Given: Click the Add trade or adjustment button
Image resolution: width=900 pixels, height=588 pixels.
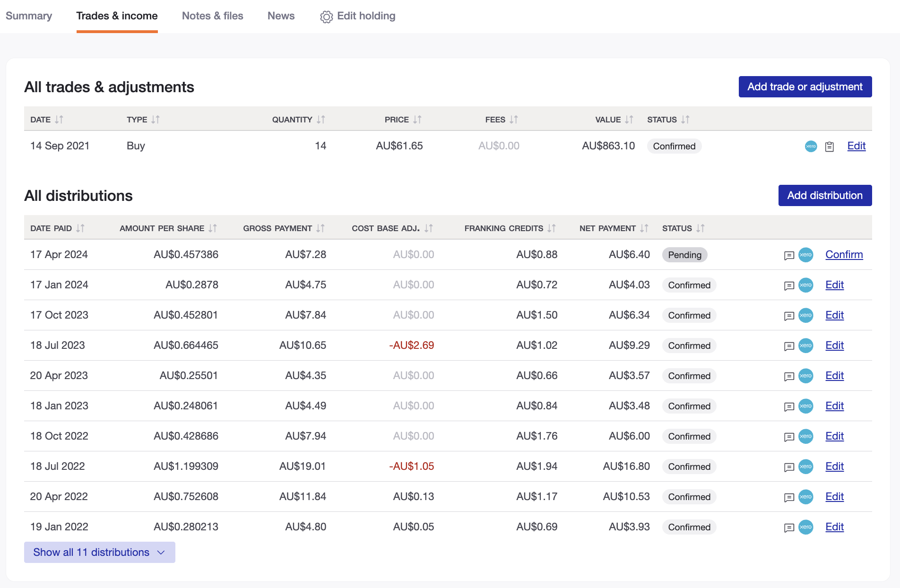Looking at the screenshot, I should (x=805, y=86).
